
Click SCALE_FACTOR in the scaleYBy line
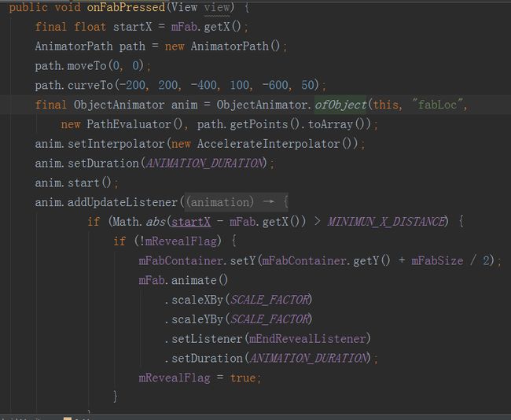click(x=270, y=319)
